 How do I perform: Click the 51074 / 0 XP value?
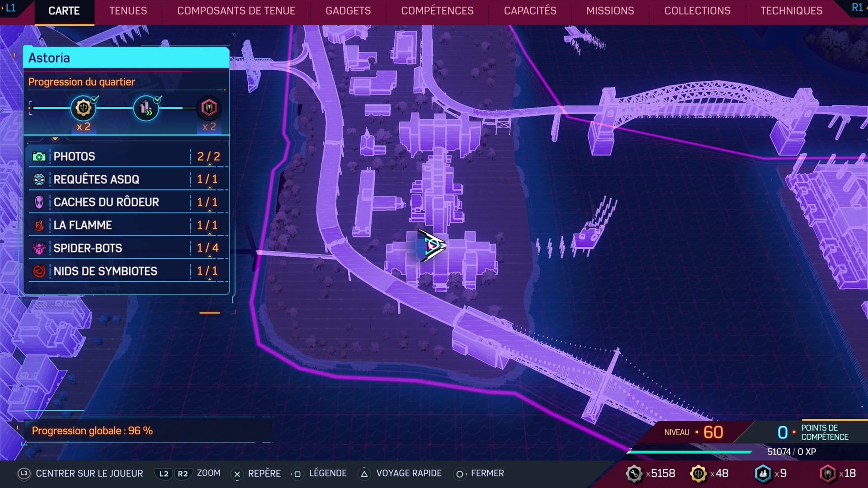pos(792,452)
